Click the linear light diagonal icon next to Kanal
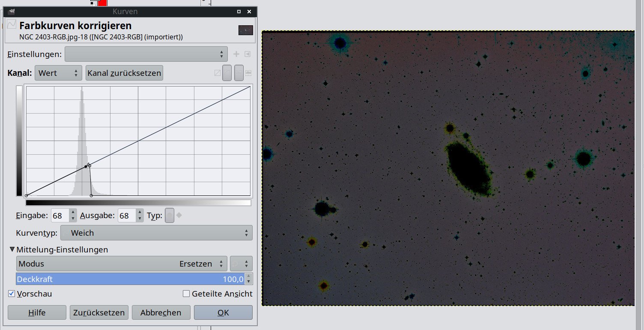 [217, 73]
